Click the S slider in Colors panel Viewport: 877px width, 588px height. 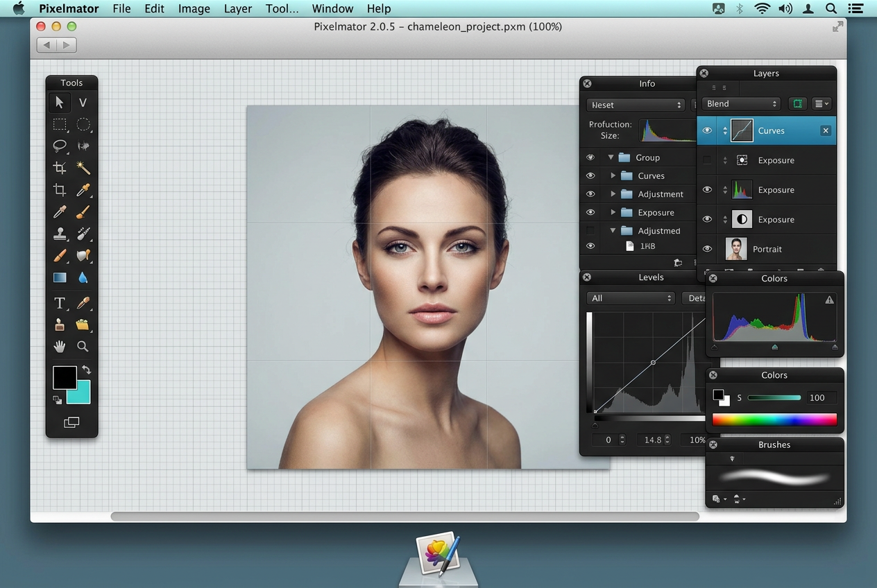(774, 398)
